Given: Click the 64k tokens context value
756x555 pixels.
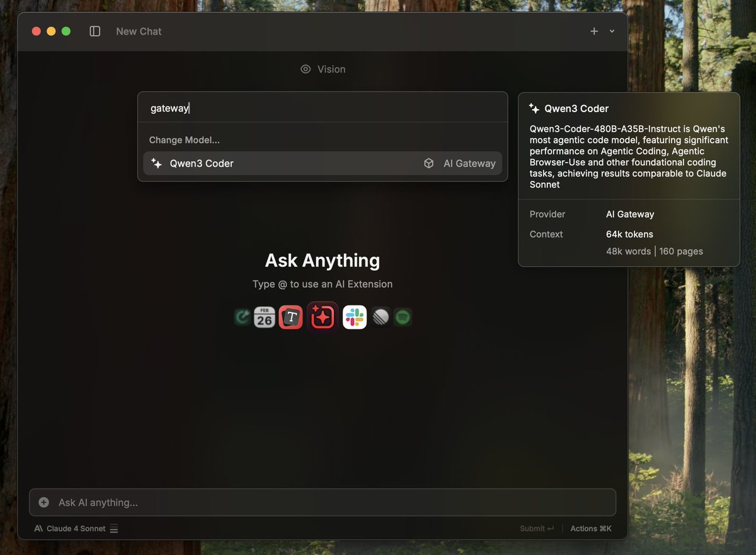Looking at the screenshot, I should (x=629, y=234).
